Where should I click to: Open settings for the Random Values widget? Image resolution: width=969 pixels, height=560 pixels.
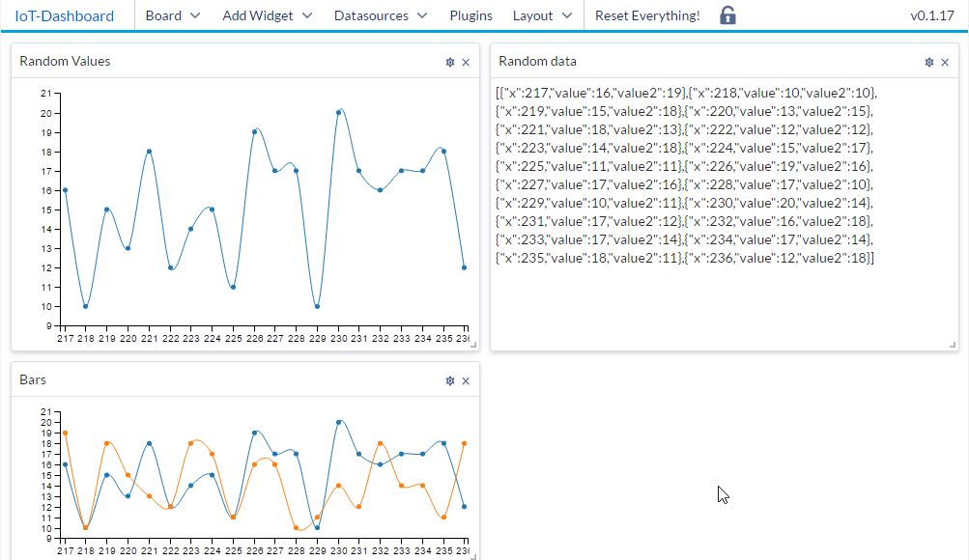450,61
